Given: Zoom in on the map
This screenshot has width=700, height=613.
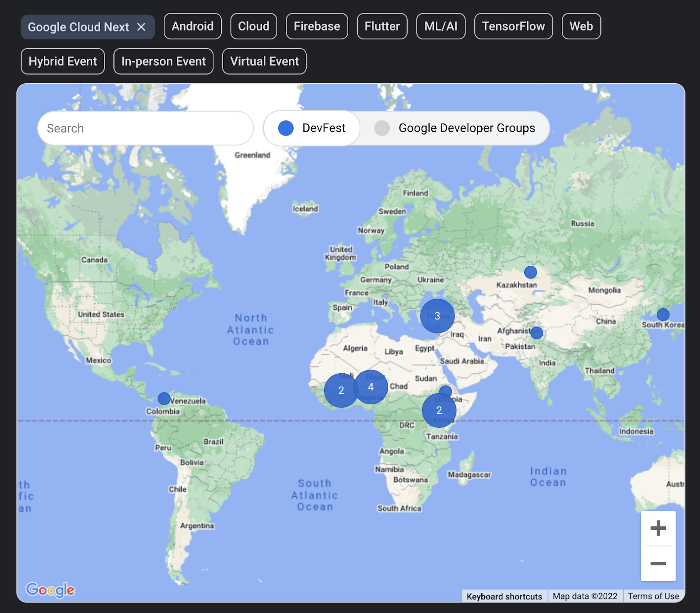Looking at the screenshot, I should pos(658,528).
